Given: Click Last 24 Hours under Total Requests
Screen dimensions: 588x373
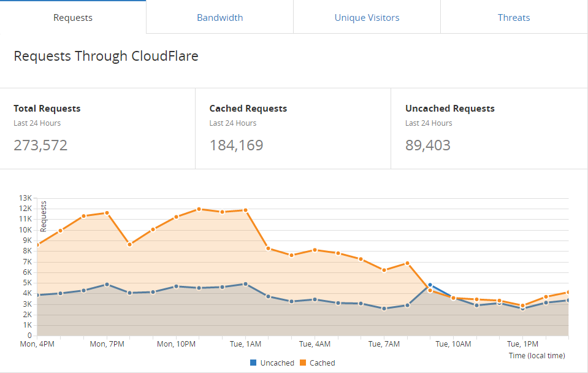Looking at the screenshot, I should click(x=37, y=123).
